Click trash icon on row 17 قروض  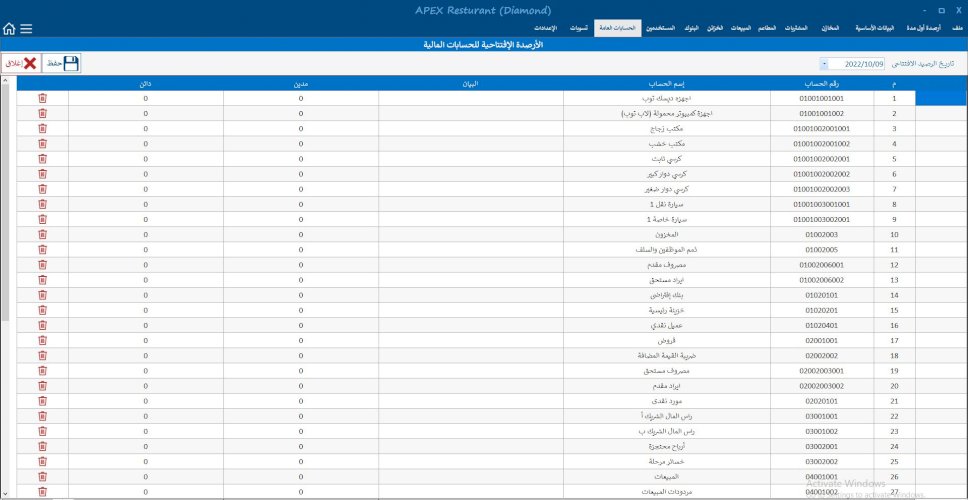click(x=42, y=340)
